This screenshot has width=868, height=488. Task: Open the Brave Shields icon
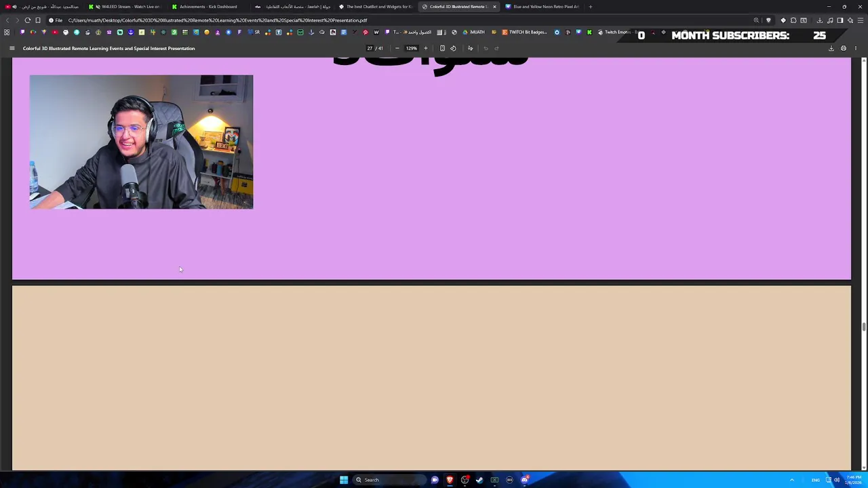point(768,20)
